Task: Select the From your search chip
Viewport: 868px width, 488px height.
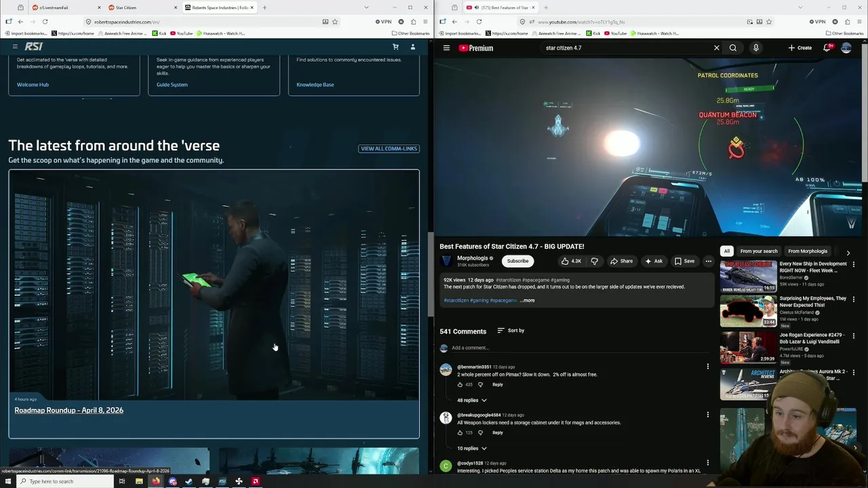Action: (x=759, y=251)
